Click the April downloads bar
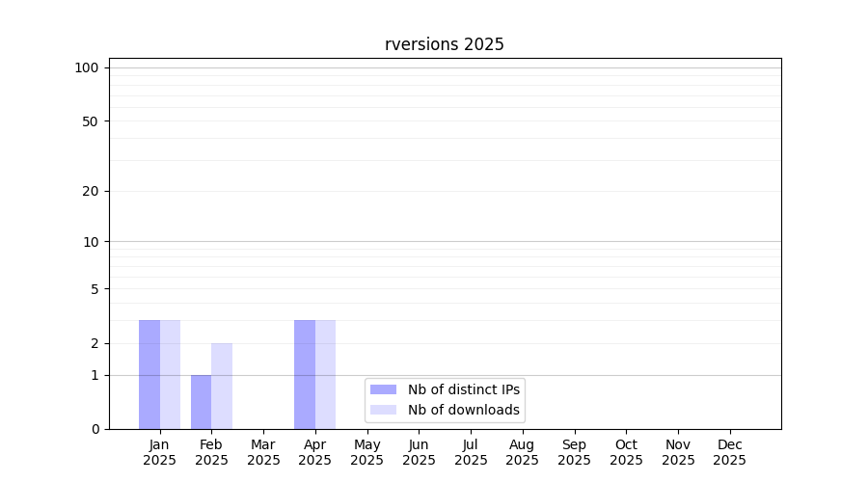Image resolution: width=868 pixels, height=482 pixels. pyautogui.click(x=325, y=374)
